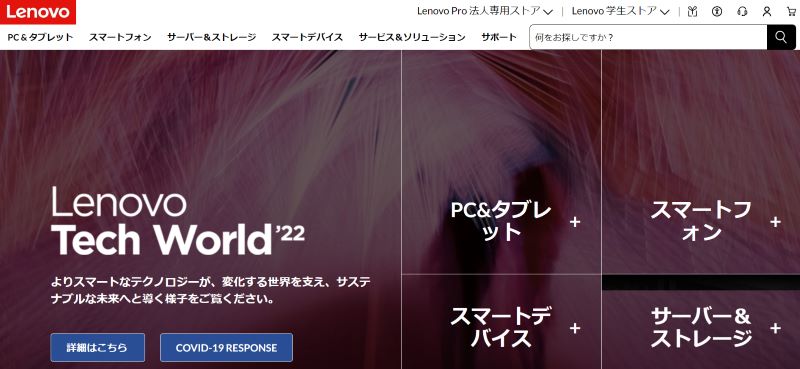The image size is (800, 369).
Task: Click the plus icon beside サーバー&ストレージ tile
Action: (776, 328)
